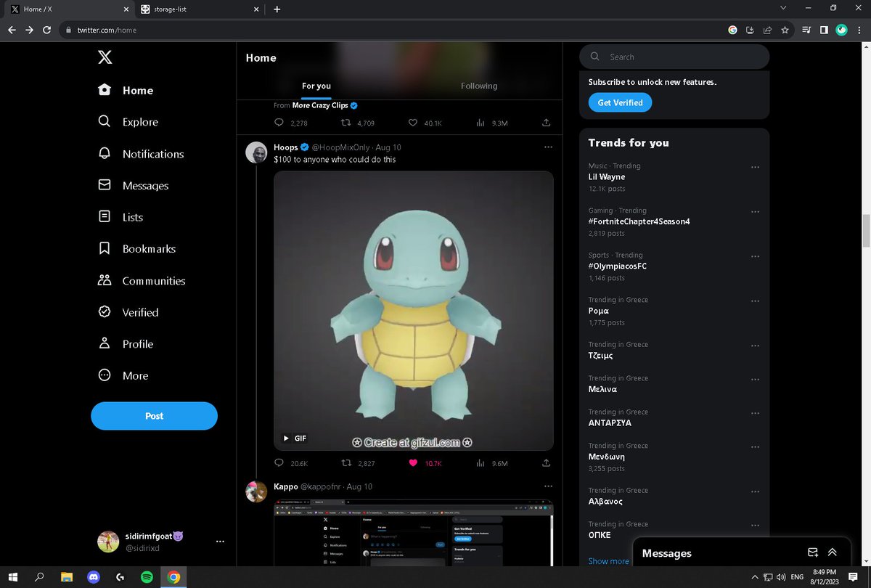Click the Search input field
Viewport: 871px width, 588px height.
pos(674,57)
